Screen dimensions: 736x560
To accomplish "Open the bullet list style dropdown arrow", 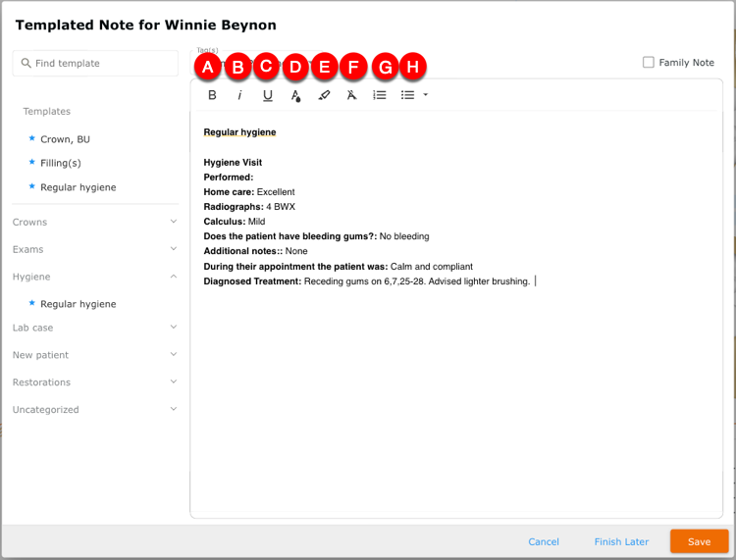I will (x=425, y=95).
